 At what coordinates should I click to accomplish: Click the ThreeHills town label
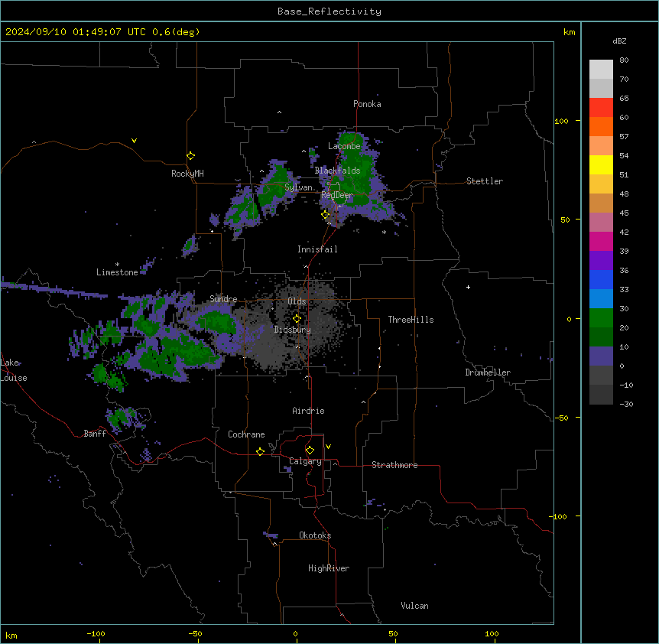(x=411, y=320)
